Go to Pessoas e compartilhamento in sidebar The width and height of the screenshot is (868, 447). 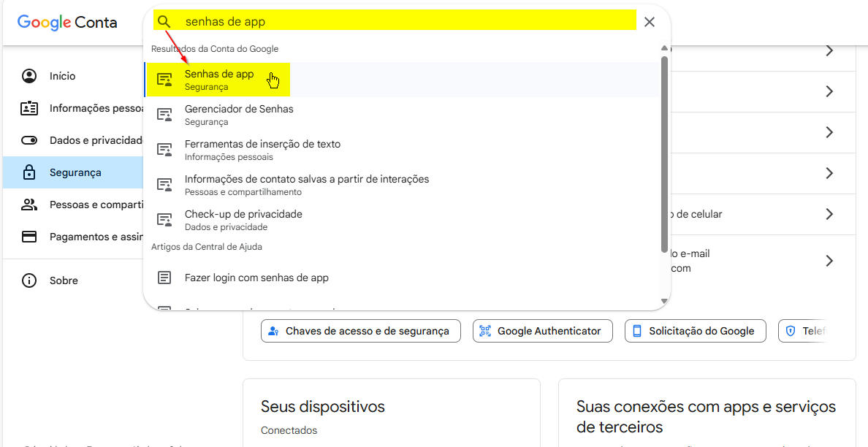click(x=73, y=205)
